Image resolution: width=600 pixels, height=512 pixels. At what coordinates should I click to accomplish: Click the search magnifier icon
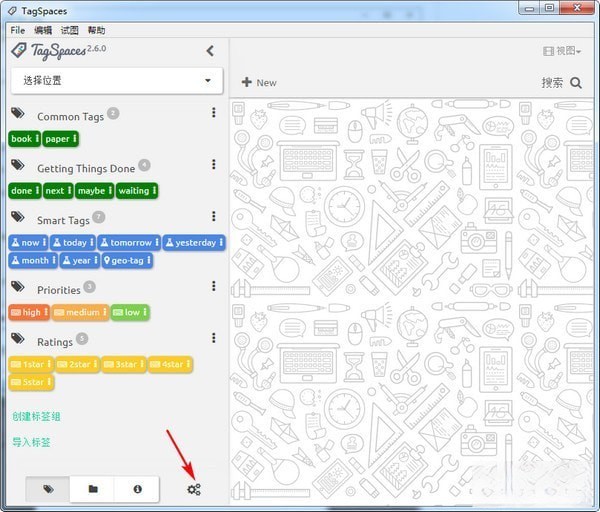[576, 83]
